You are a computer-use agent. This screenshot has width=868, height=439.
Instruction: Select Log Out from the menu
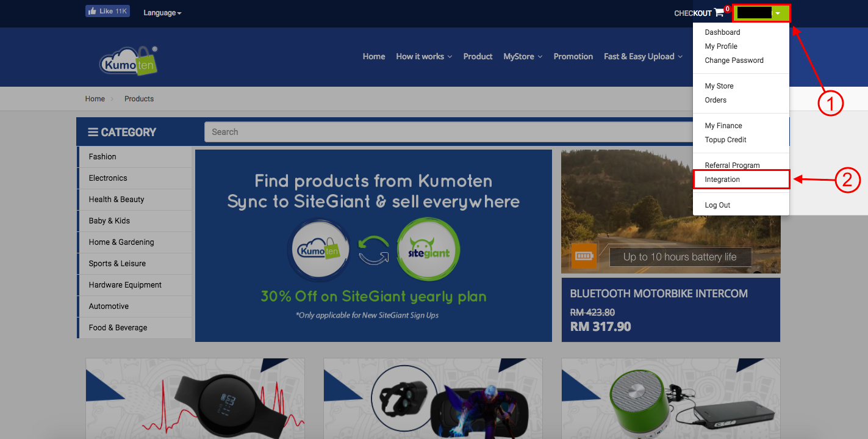coord(717,205)
